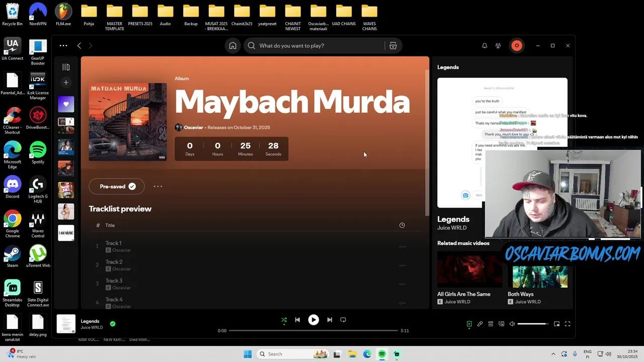
Task: Click the Title column header
Action: point(110,225)
